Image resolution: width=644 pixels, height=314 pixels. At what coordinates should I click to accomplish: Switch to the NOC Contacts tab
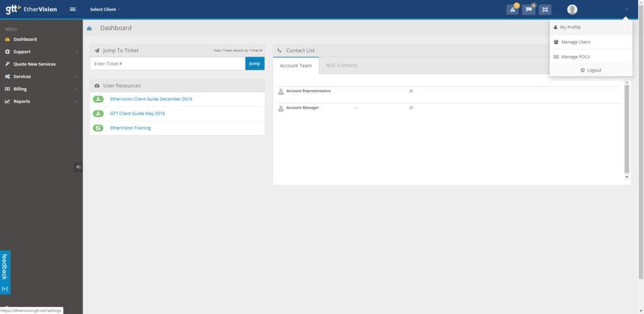pos(341,65)
